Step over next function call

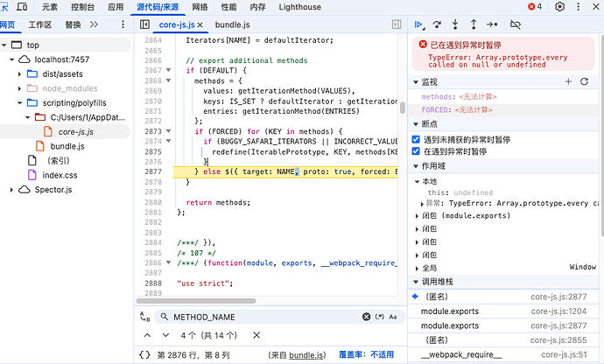437,24
